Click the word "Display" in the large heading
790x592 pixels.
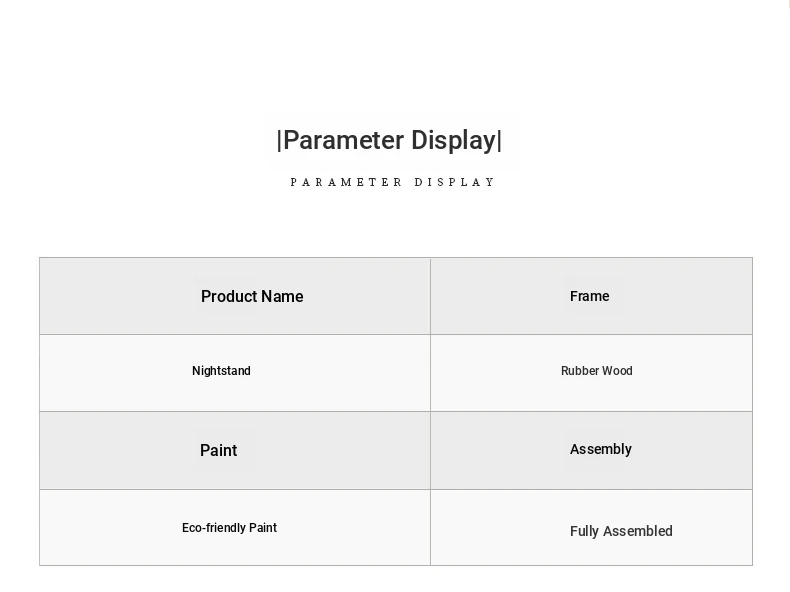click(x=453, y=141)
